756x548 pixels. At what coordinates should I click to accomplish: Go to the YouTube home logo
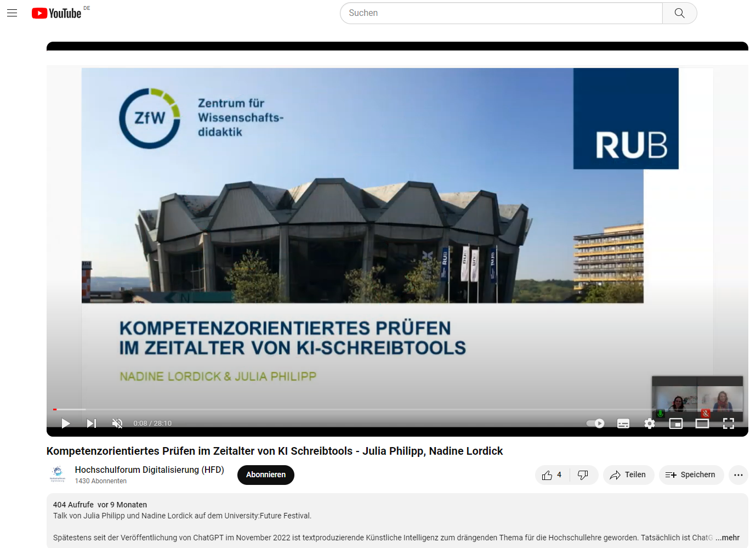point(56,13)
